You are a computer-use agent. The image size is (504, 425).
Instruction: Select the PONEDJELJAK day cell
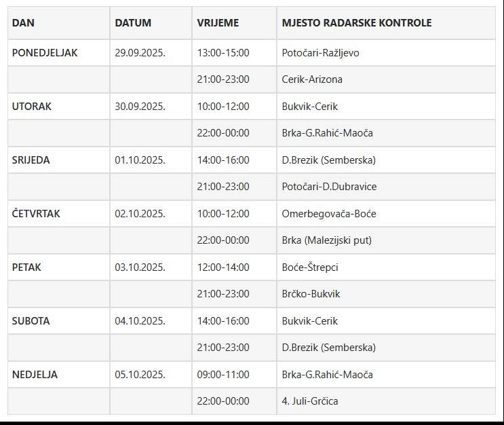[45, 53]
